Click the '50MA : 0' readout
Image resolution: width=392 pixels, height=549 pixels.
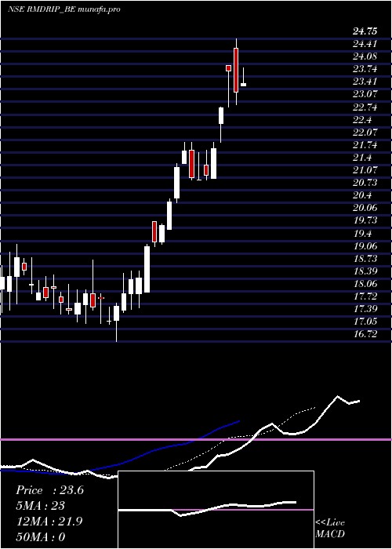point(41,536)
